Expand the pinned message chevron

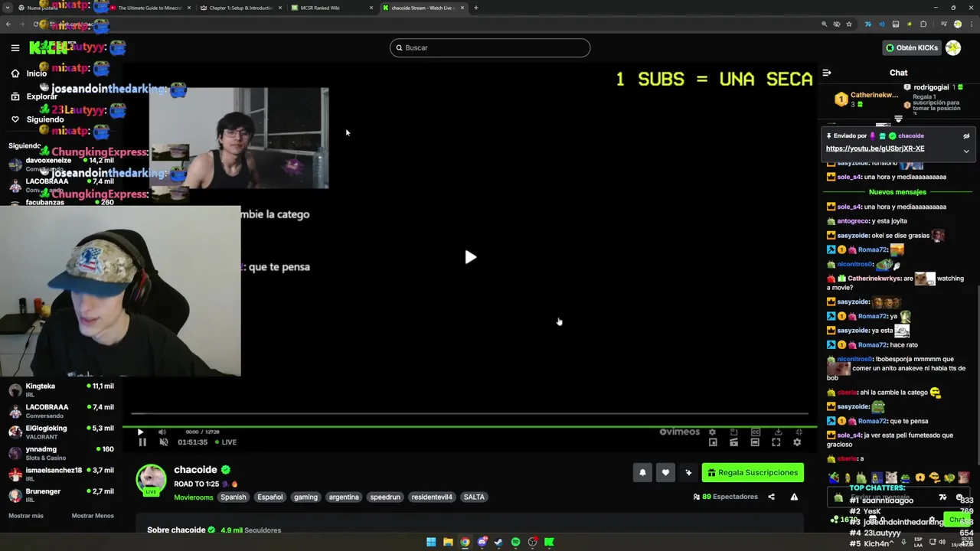coord(966,151)
